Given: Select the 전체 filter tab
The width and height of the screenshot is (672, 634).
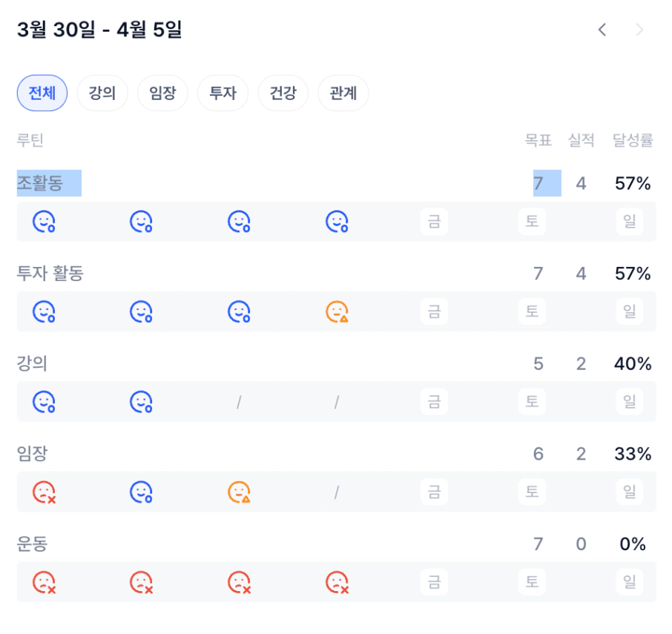Looking at the screenshot, I should coord(42,93).
